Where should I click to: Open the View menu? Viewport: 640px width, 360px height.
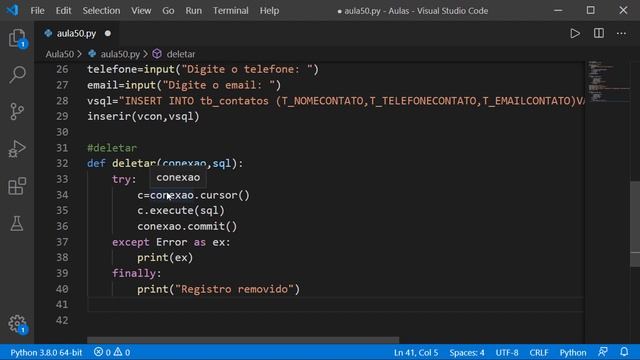(141, 11)
